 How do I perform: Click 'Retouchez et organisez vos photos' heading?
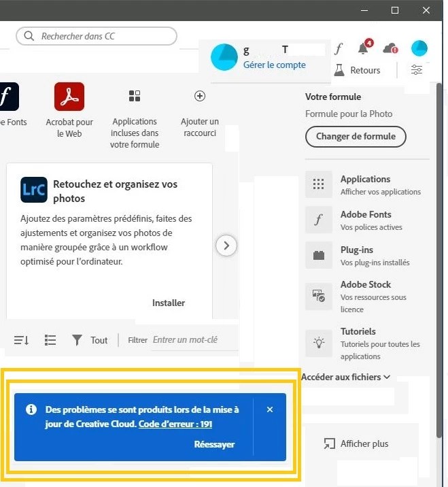(x=115, y=191)
